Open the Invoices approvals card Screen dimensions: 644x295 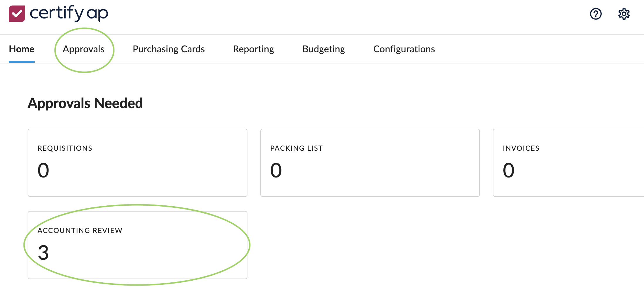pos(568,163)
